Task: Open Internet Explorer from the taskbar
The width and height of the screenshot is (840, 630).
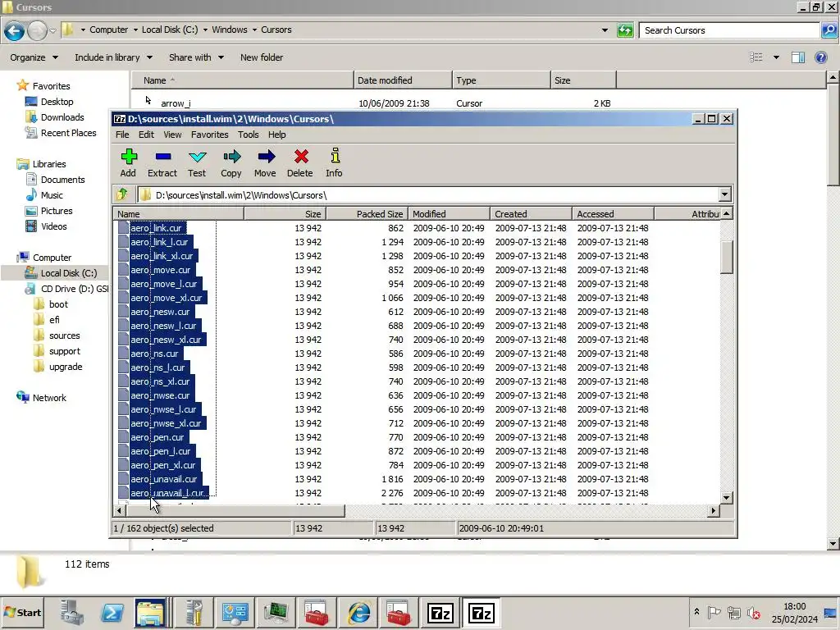Action: [x=359, y=612]
